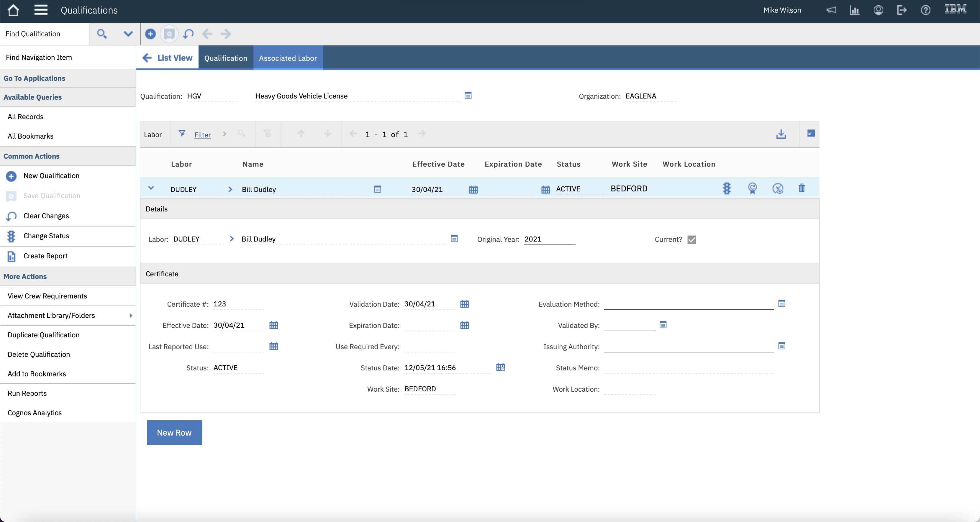980x522 pixels.
Task: Switch to the Qualification tab
Action: (x=226, y=58)
